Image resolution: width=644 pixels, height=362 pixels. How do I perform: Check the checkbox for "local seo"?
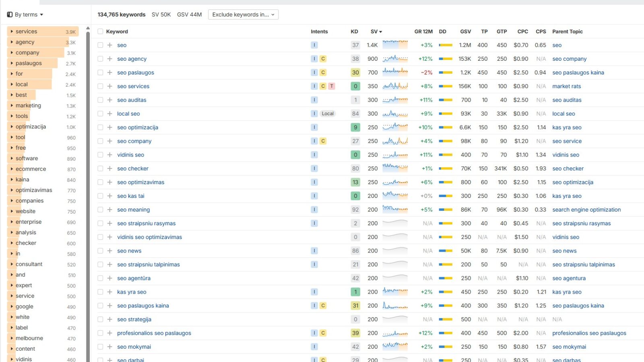coord(100,113)
